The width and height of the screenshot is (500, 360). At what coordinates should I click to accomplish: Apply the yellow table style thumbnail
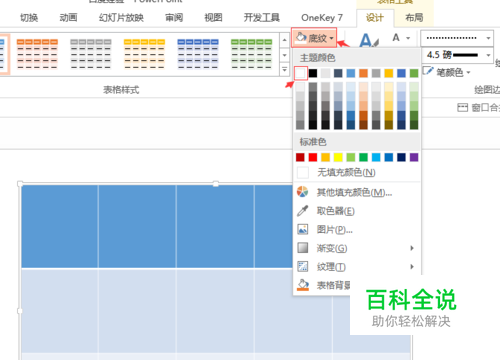[x=144, y=54]
